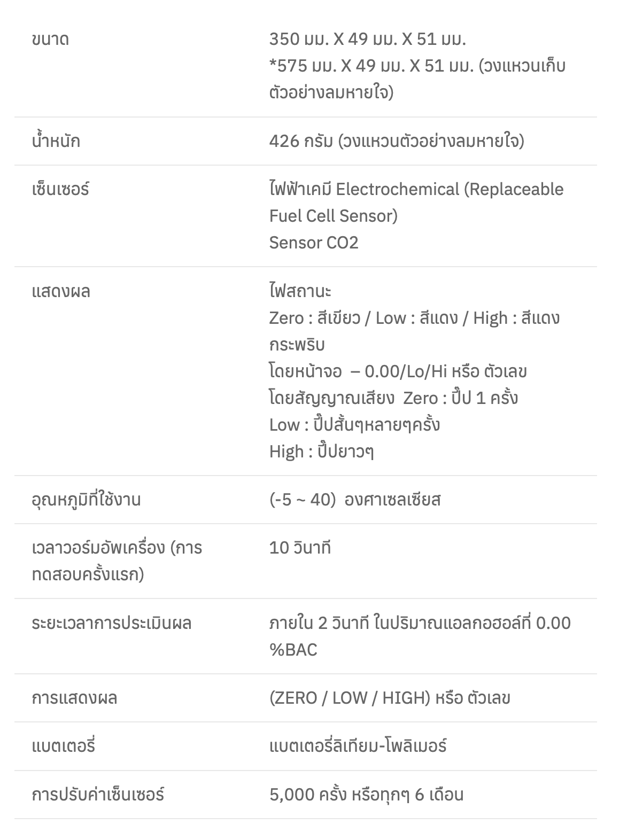Click the "น้ำหนัก" row label
The height and width of the screenshot is (840, 635).
pyautogui.click(x=56, y=141)
